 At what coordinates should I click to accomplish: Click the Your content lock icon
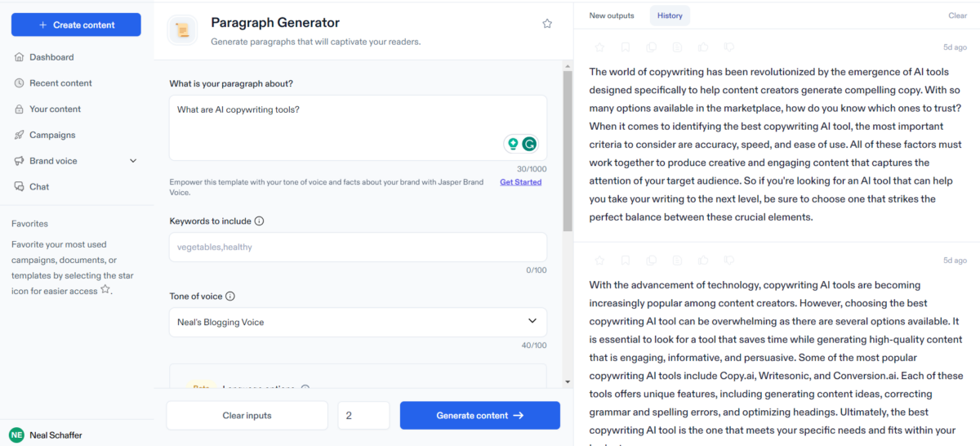19,109
